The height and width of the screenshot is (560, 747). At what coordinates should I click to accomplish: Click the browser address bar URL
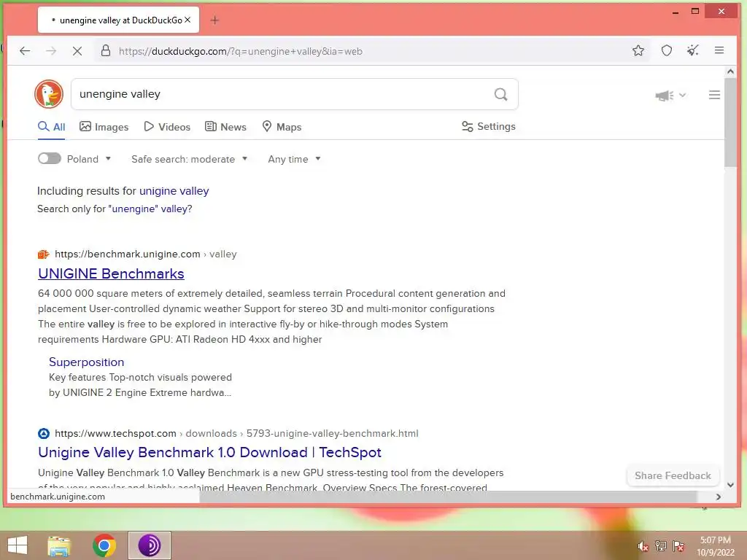[241, 51]
